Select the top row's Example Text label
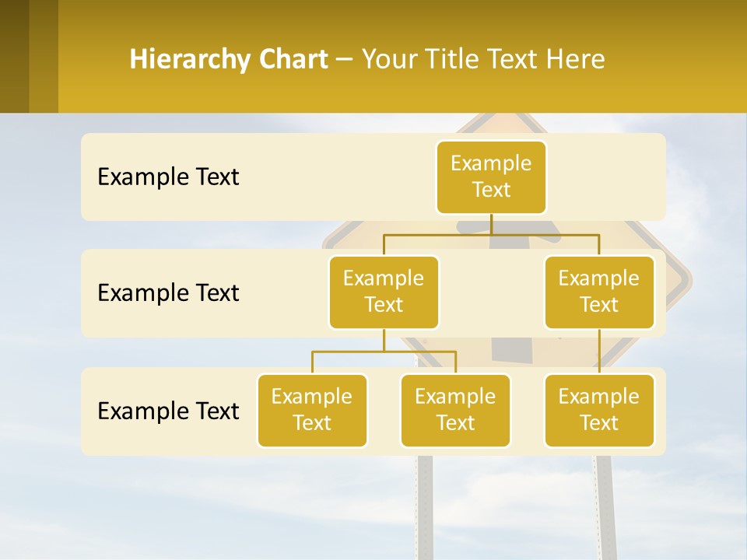Image resolution: width=747 pixels, height=560 pixels. (167, 177)
